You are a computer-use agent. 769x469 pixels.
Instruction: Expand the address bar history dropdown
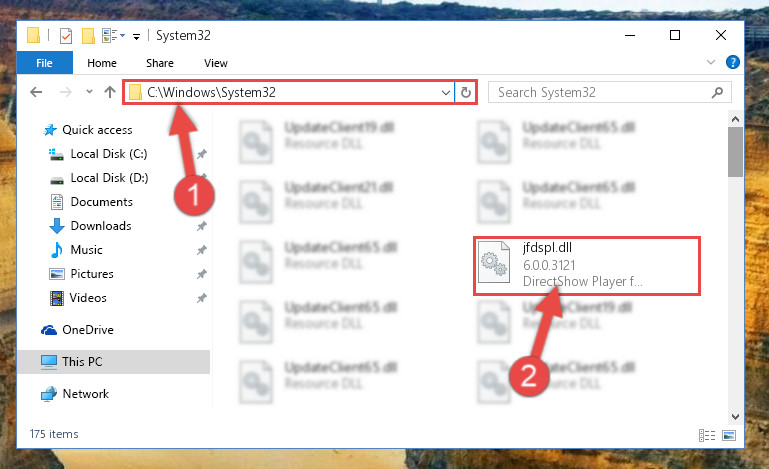(x=445, y=92)
